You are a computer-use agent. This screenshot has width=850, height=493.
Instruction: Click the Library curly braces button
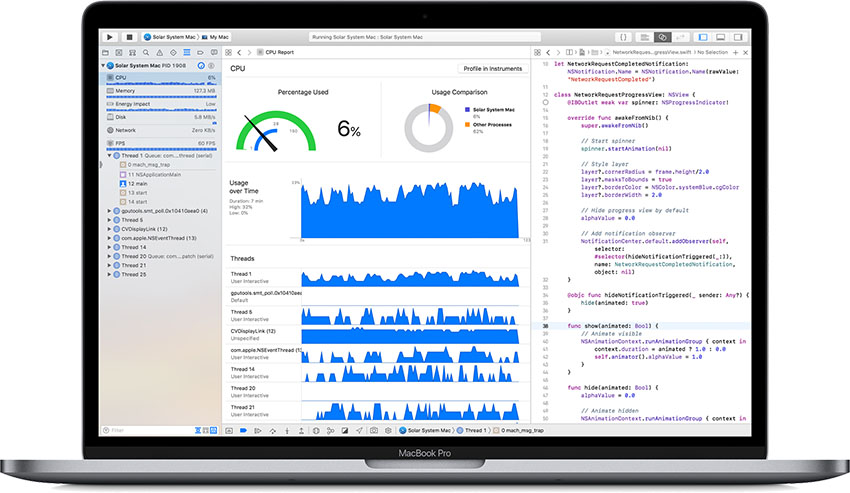(623, 37)
